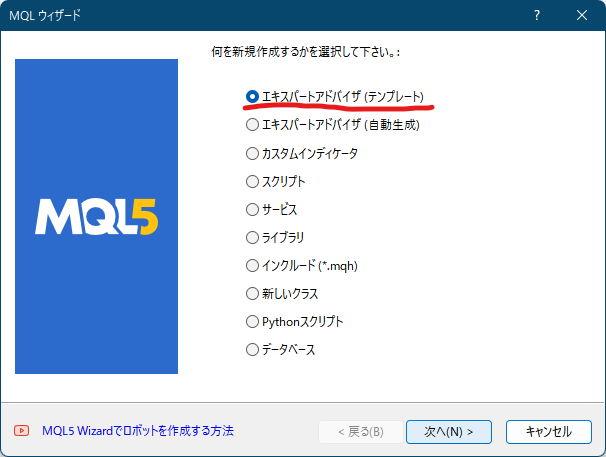606x457 pixels.
Task: Click the MQL5 logo banner image
Action: point(97,217)
